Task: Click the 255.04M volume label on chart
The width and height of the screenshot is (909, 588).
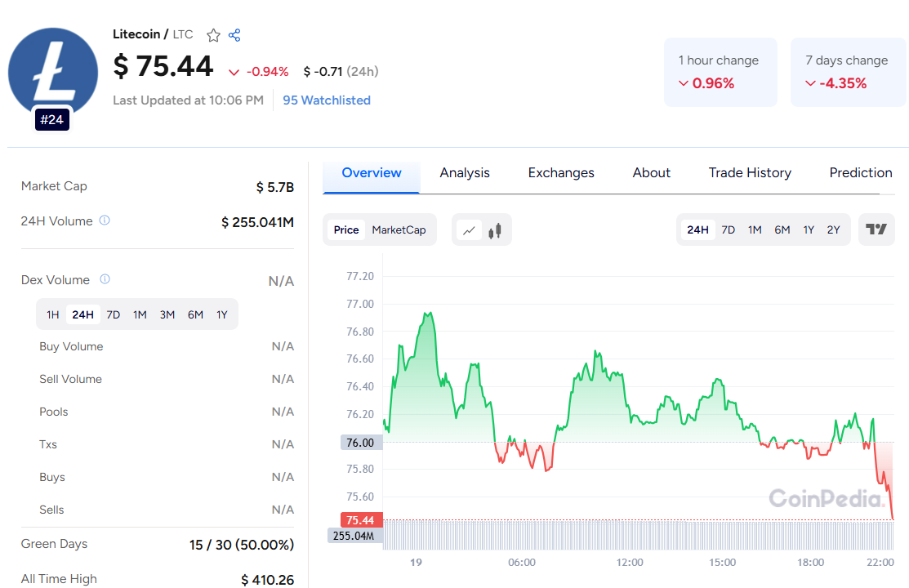Action: [x=354, y=536]
